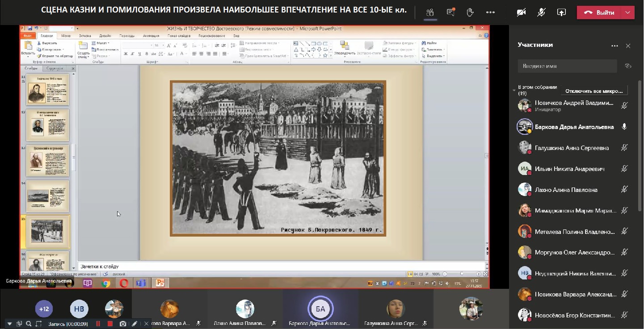Click the pencil draw icon in recorder bar
The height and width of the screenshot is (329, 644).
pyautogui.click(x=135, y=324)
